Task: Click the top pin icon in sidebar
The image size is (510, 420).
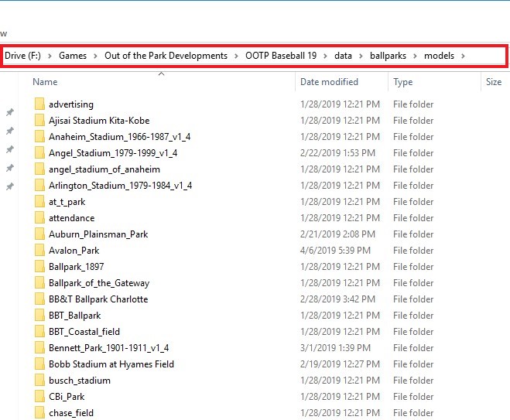Action: [10, 113]
